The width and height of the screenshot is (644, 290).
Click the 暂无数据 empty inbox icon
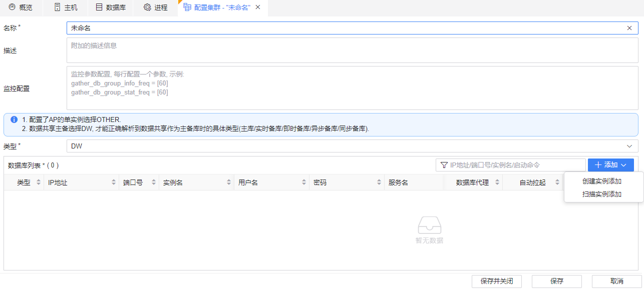coord(429,225)
